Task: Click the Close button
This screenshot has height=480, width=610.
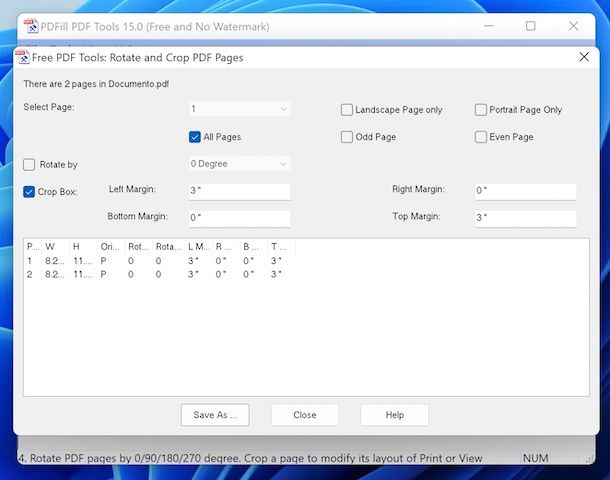Action: 305,415
